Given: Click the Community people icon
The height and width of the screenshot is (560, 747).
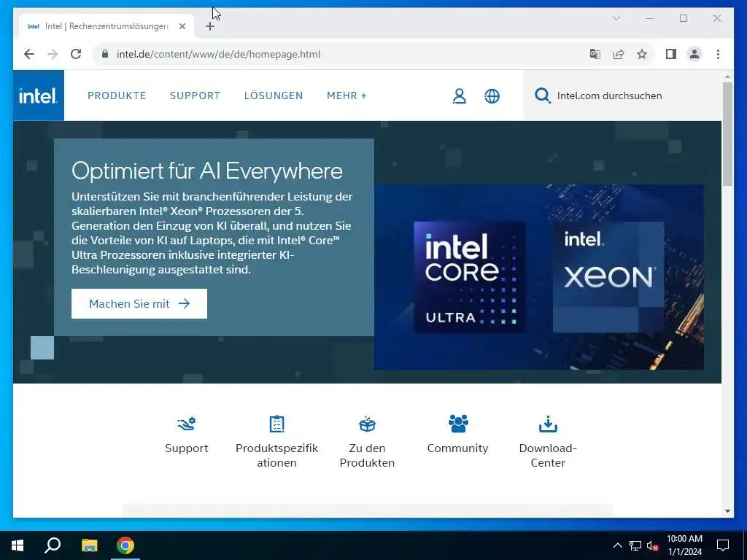Looking at the screenshot, I should 458,424.
